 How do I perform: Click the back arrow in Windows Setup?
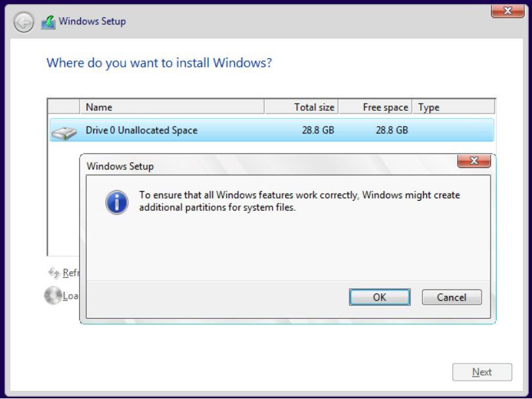[x=24, y=22]
